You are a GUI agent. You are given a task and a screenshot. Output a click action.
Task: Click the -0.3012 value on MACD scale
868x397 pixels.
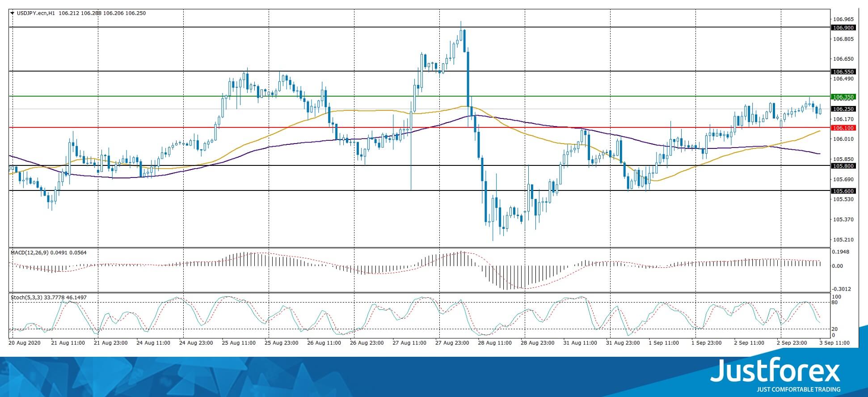point(841,289)
